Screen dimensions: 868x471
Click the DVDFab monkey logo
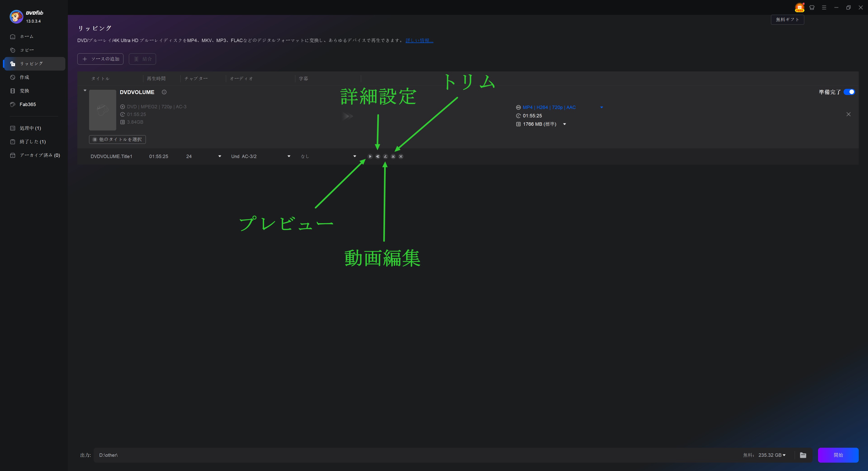(x=16, y=17)
